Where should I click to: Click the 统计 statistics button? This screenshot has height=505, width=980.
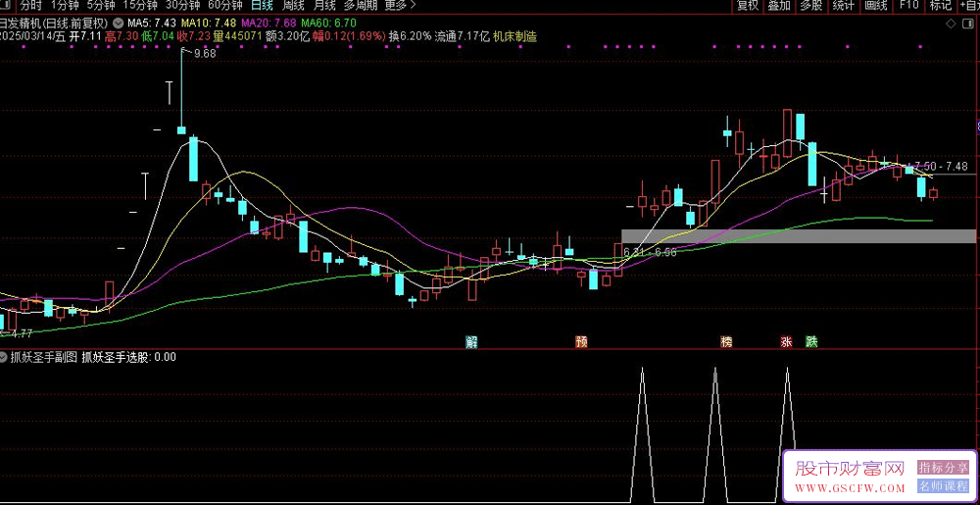click(843, 6)
